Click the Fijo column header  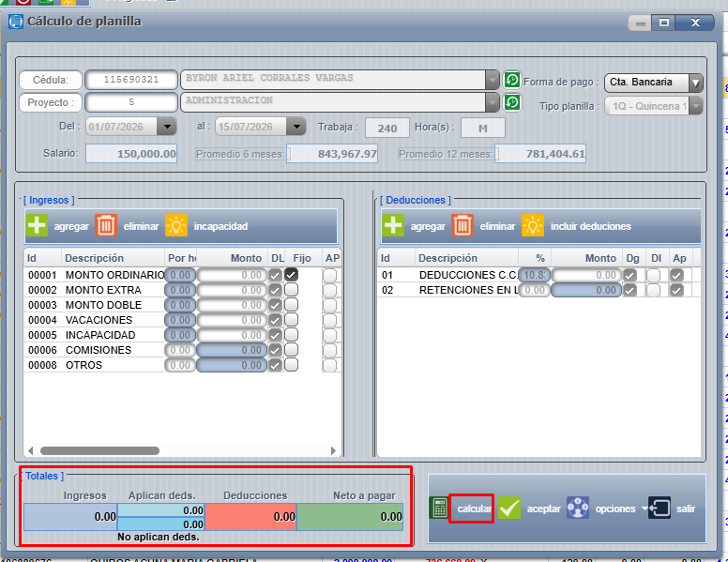click(302, 258)
